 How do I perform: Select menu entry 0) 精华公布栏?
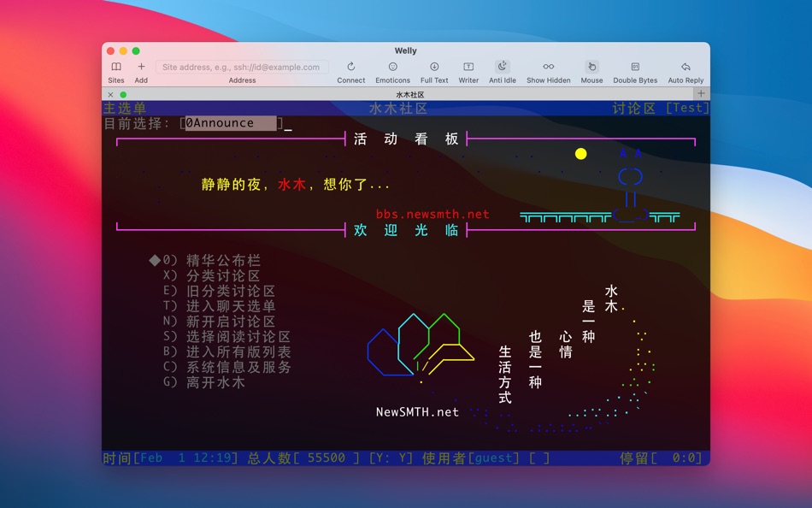(211, 260)
